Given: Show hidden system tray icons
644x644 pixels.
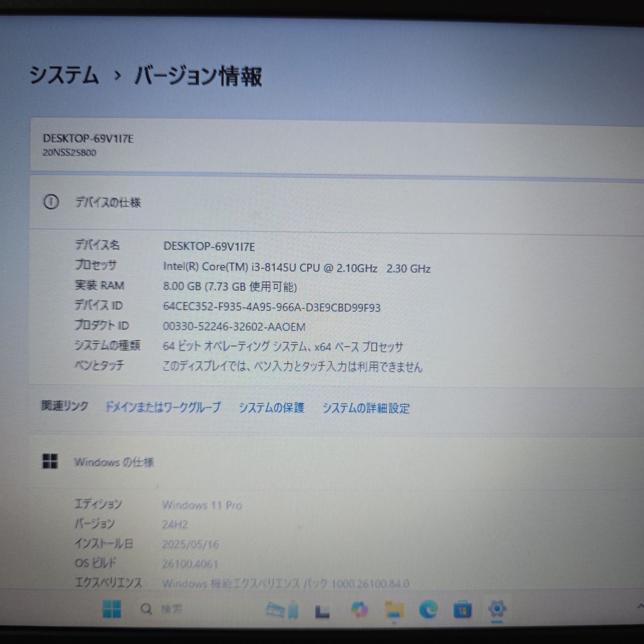Looking at the screenshot, I should point(640,606).
